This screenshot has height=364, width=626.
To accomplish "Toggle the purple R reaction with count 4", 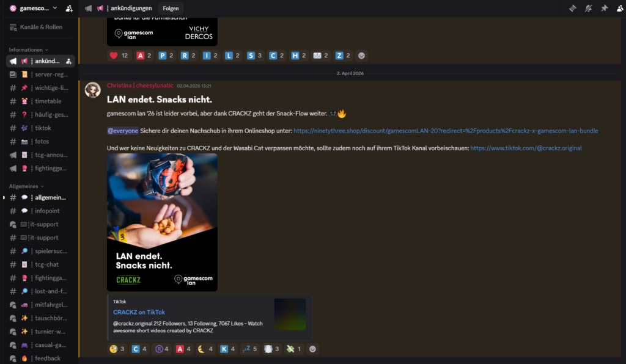I will [x=161, y=349].
